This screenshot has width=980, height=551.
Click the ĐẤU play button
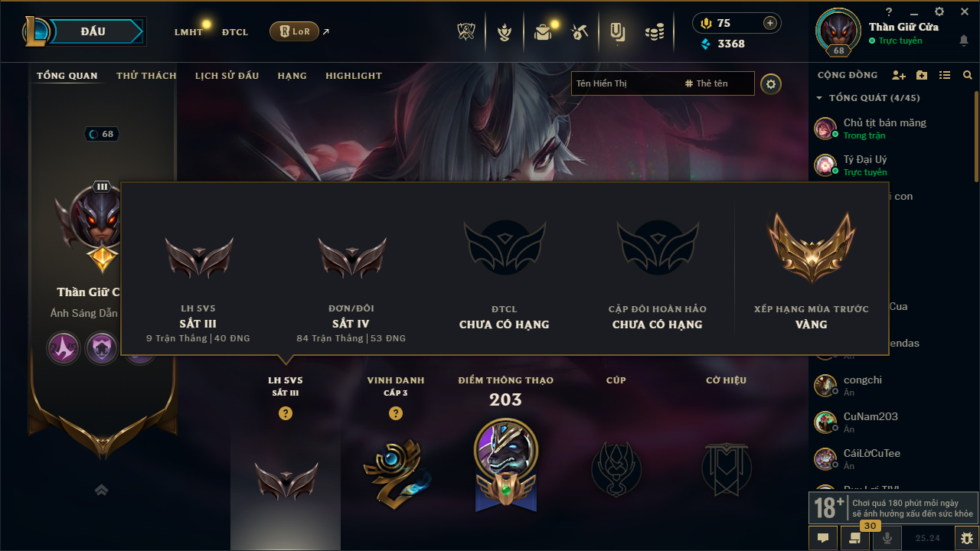[x=93, y=31]
